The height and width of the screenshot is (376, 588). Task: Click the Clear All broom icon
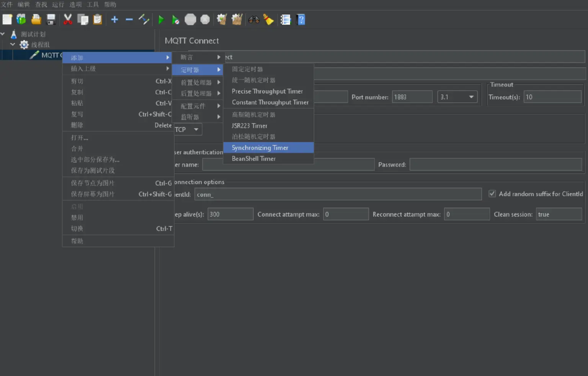(237, 20)
